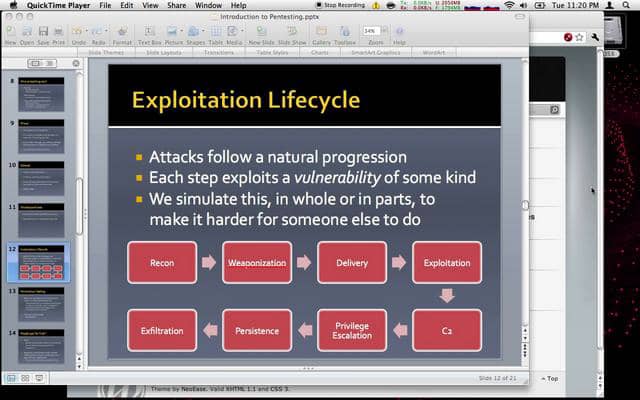Open the Edit menu

point(127,5)
